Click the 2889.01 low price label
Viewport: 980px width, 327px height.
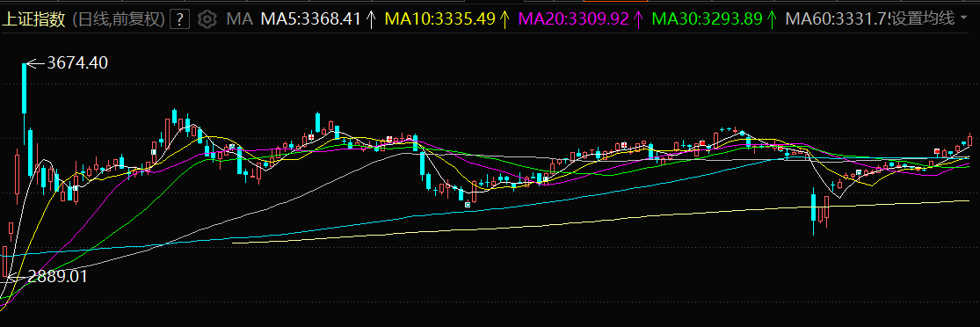pyautogui.click(x=56, y=276)
